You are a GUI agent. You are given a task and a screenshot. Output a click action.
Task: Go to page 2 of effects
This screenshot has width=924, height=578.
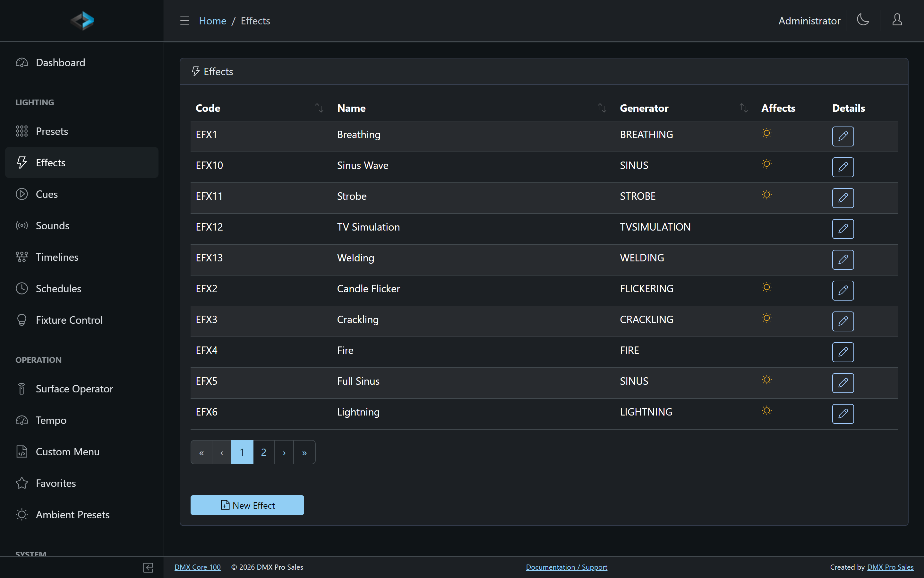click(263, 453)
